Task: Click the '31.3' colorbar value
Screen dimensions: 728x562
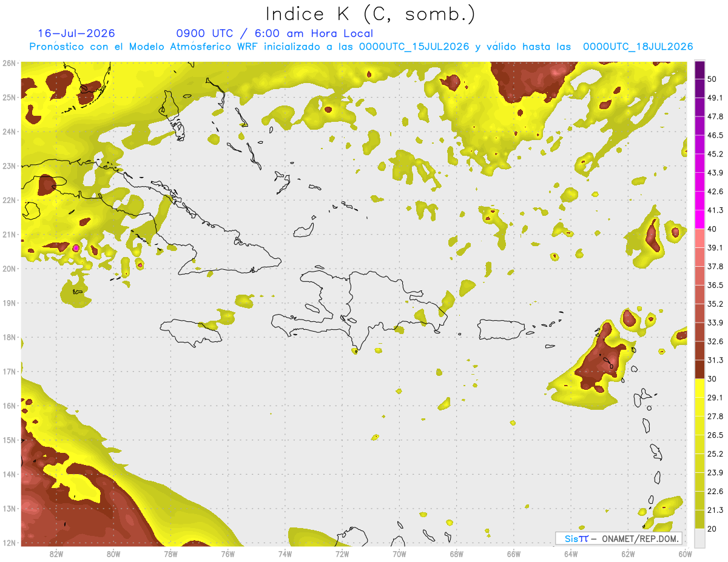Action: (x=715, y=360)
